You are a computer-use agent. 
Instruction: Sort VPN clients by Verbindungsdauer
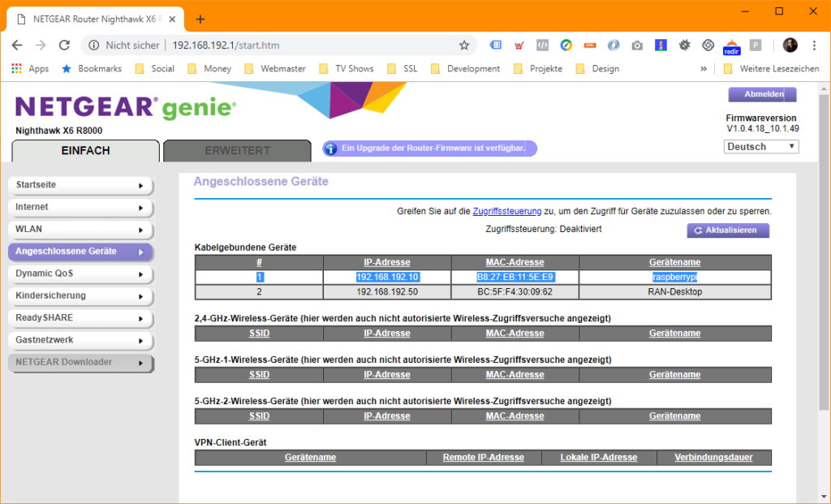coord(713,458)
